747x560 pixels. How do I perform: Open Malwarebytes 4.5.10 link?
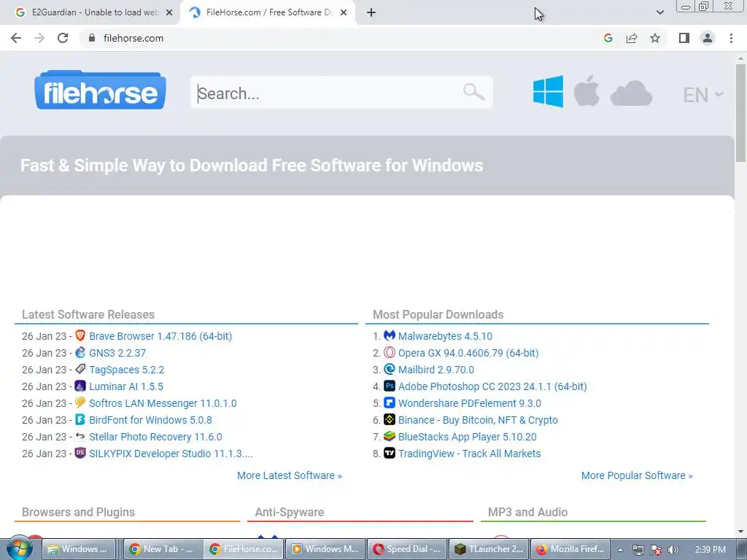tap(445, 336)
